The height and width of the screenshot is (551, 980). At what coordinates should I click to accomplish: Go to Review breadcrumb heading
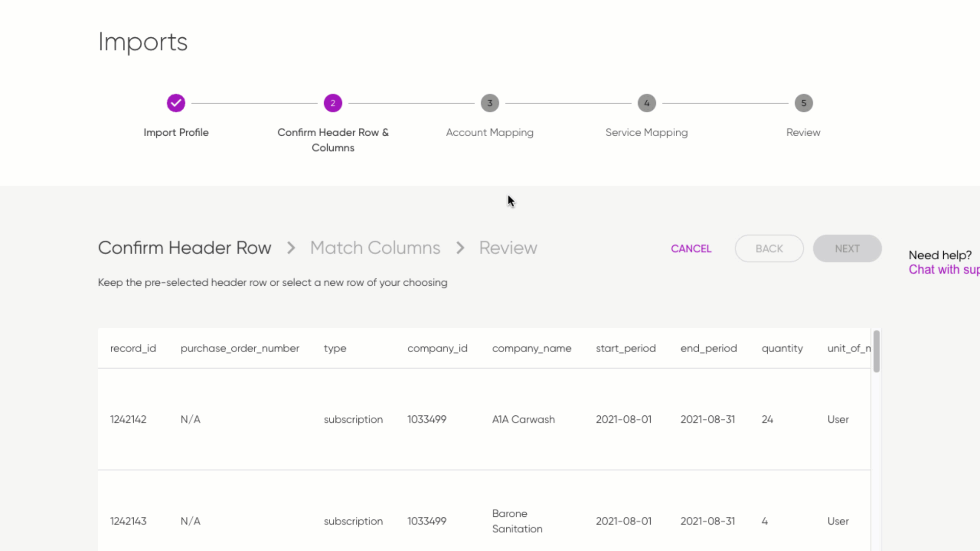(x=508, y=248)
